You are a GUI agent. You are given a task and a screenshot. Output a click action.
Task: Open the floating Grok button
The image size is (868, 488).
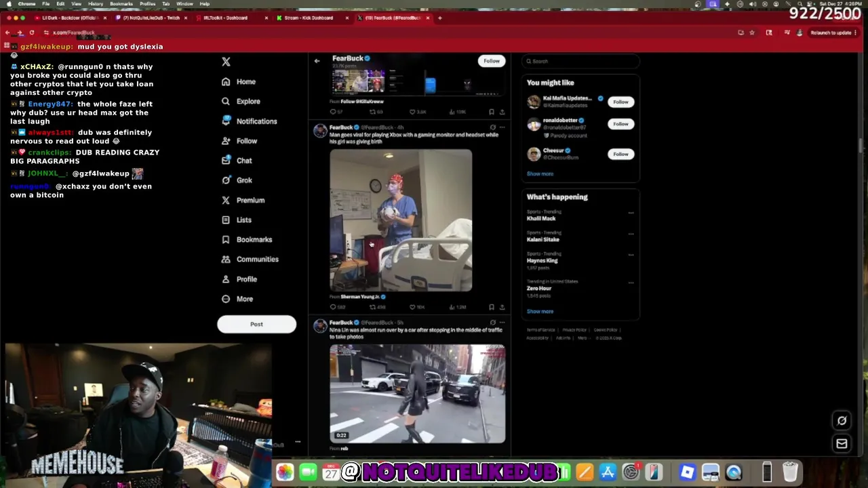pos(842,420)
